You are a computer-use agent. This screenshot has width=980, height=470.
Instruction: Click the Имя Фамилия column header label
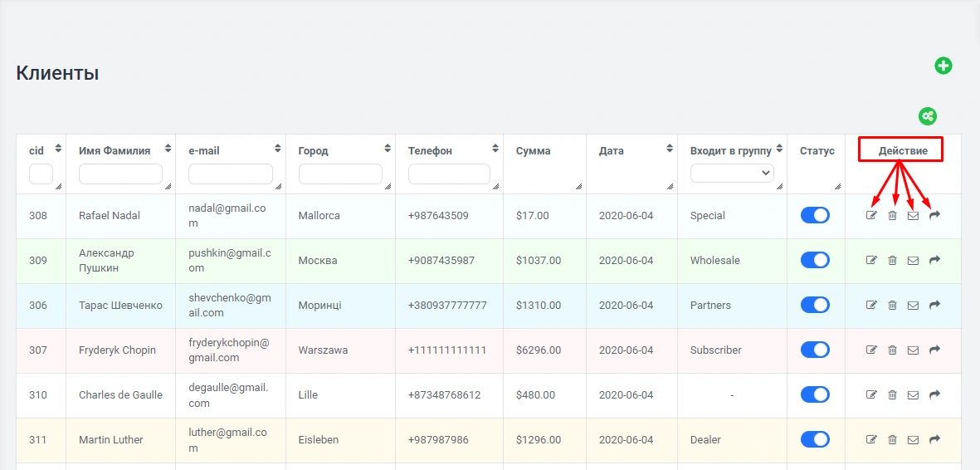point(115,151)
